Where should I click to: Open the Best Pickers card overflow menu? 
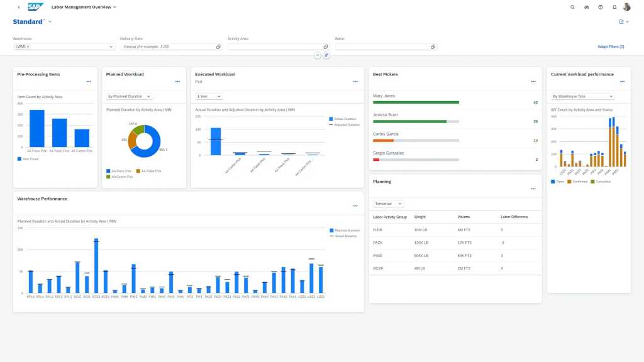click(533, 81)
